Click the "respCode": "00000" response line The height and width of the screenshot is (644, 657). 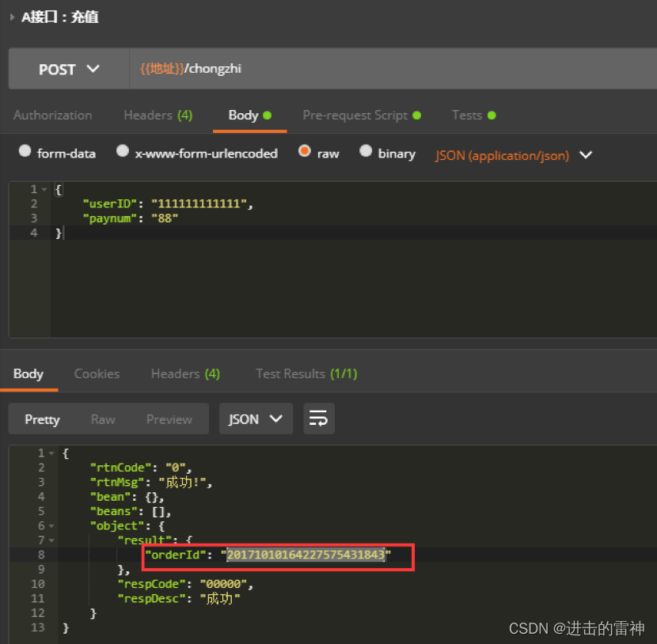[185, 584]
